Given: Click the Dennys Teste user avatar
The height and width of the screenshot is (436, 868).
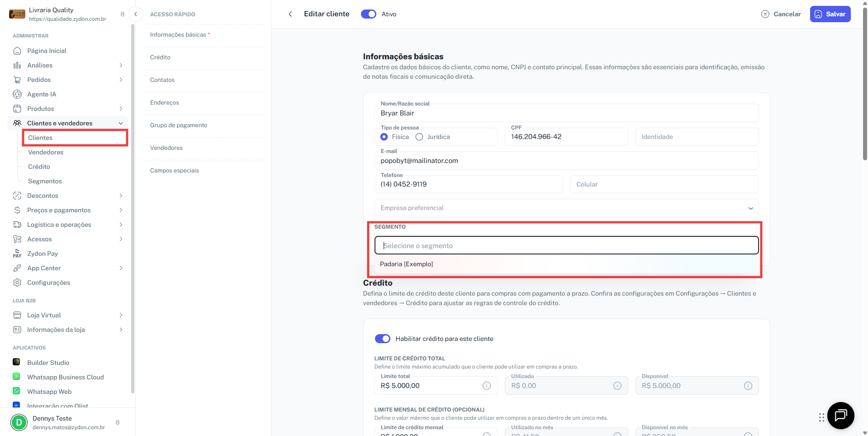Looking at the screenshot, I should 19,422.
